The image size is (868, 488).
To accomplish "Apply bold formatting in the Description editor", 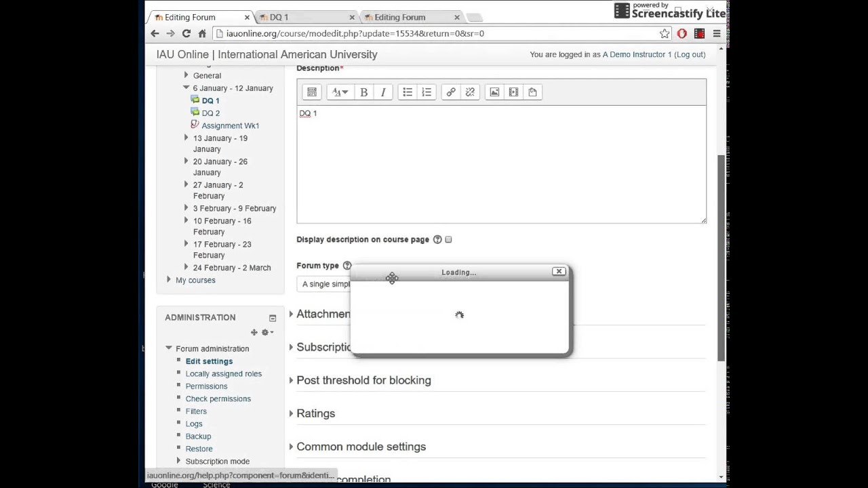I will 363,92.
